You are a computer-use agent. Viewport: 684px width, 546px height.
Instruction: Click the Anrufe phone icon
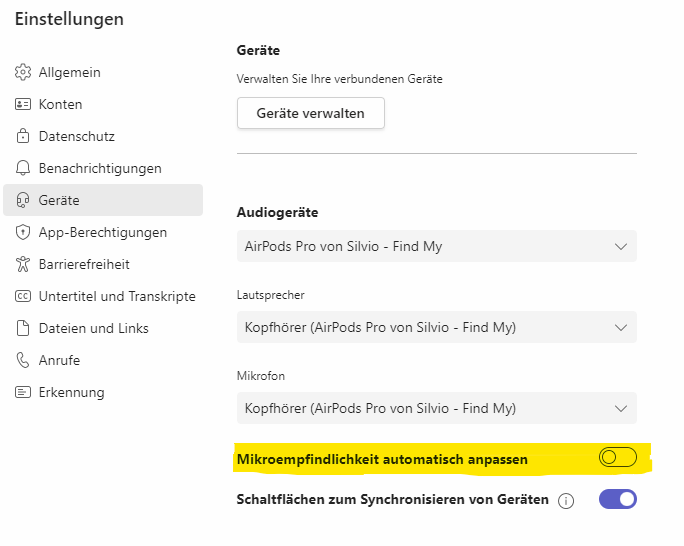[23, 360]
